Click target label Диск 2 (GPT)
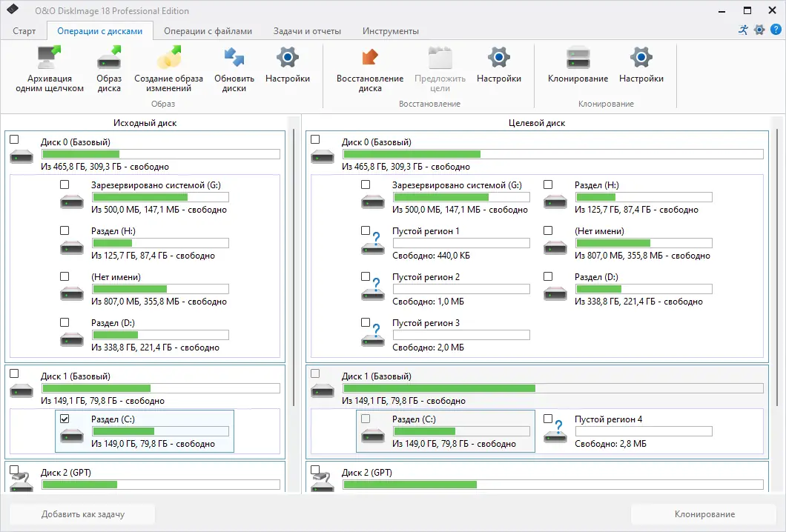The height and width of the screenshot is (532, 786). (367, 473)
